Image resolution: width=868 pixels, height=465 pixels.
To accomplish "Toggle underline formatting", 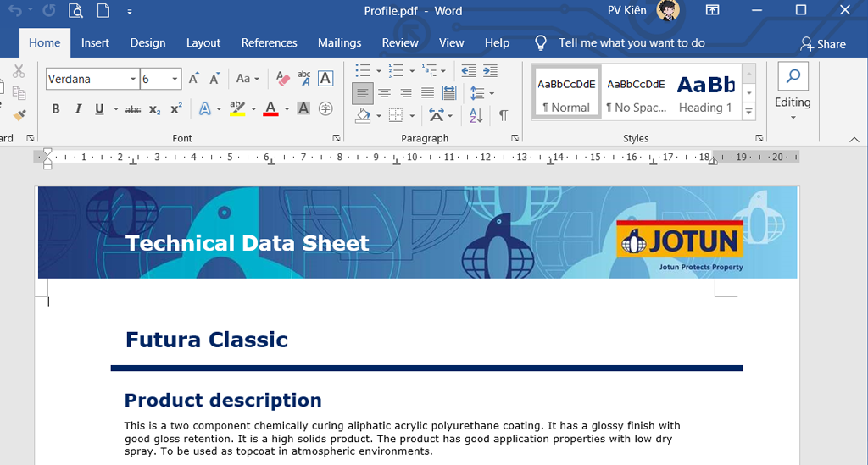I will [99, 109].
